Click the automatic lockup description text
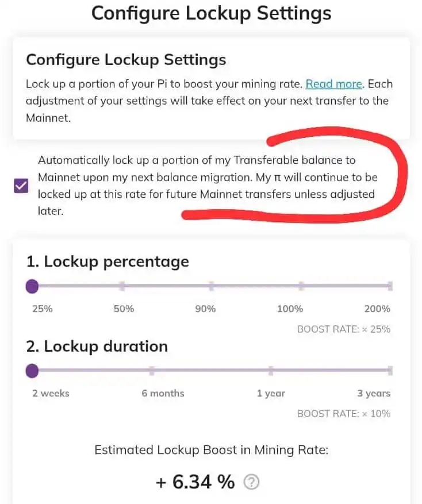422x504 pixels. coord(208,186)
